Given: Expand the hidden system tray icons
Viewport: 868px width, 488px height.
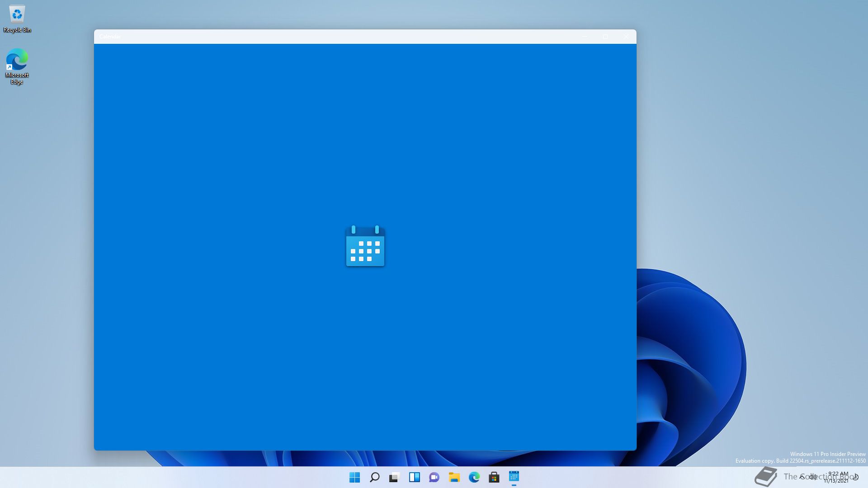Looking at the screenshot, I should pos(802,477).
